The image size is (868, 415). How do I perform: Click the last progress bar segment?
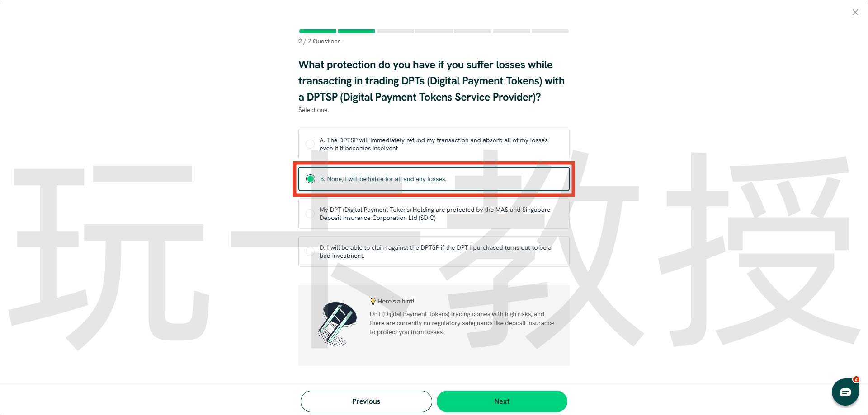pyautogui.click(x=550, y=31)
